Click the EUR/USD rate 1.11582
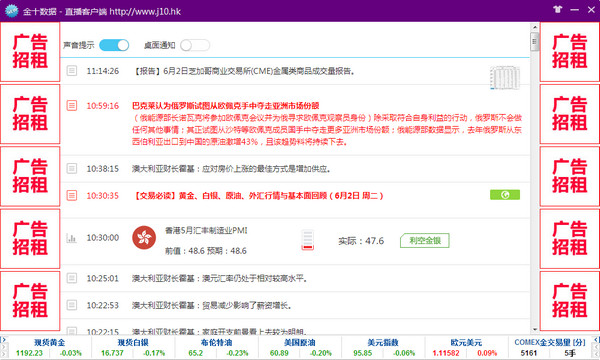This screenshot has width=600, height=360. point(446,353)
